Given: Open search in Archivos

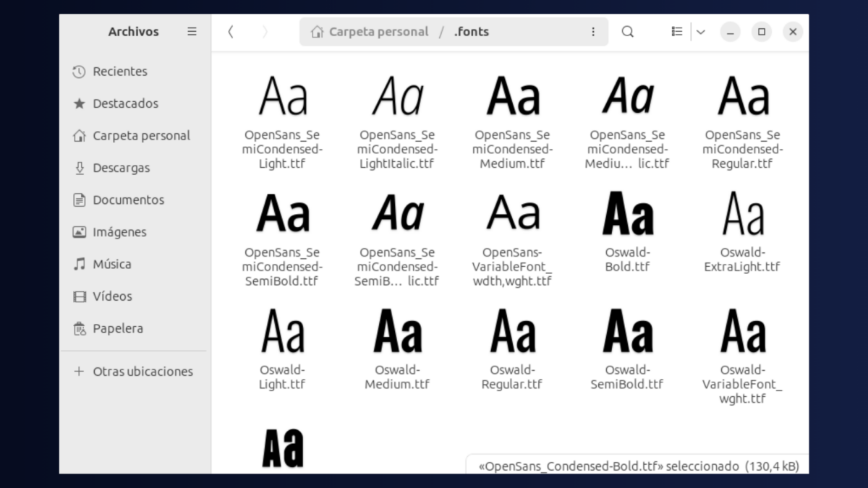Looking at the screenshot, I should 627,31.
